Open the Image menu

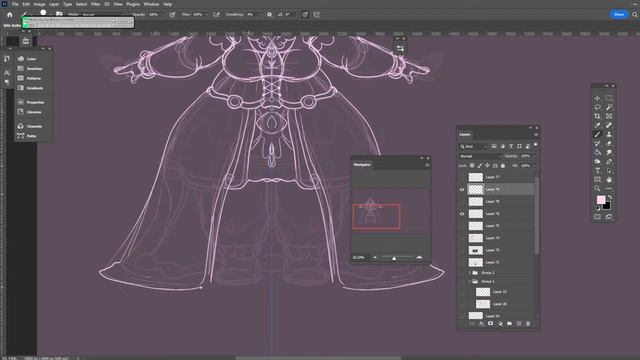(39, 4)
